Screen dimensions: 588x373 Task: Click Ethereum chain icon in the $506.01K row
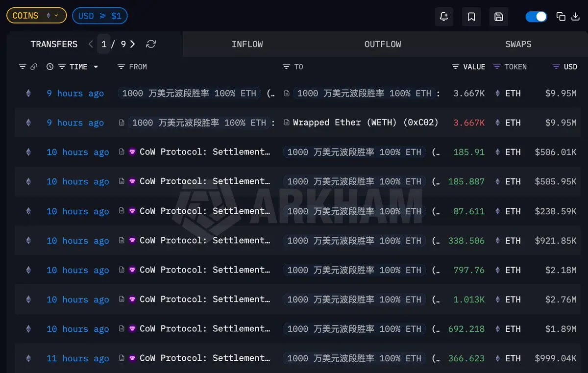pyautogui.click(x=28, y=152)
